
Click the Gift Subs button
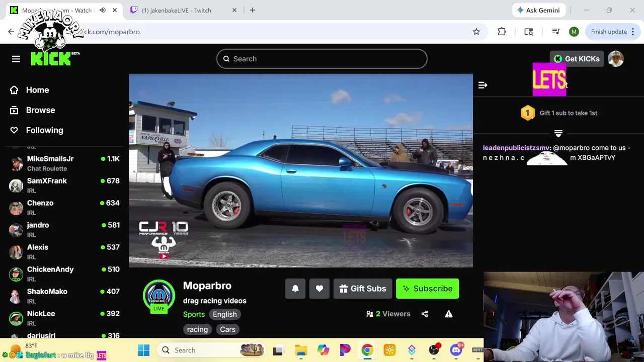coord(363,289)
